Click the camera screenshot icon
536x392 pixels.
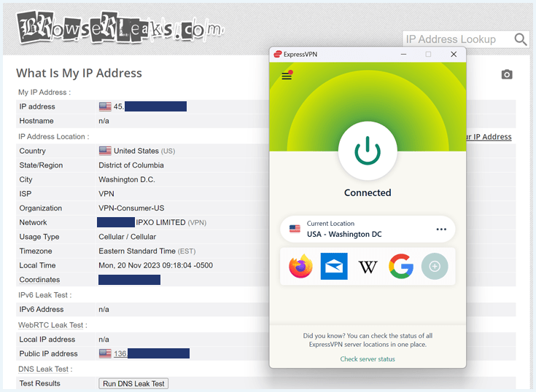[x=507, y=74]
